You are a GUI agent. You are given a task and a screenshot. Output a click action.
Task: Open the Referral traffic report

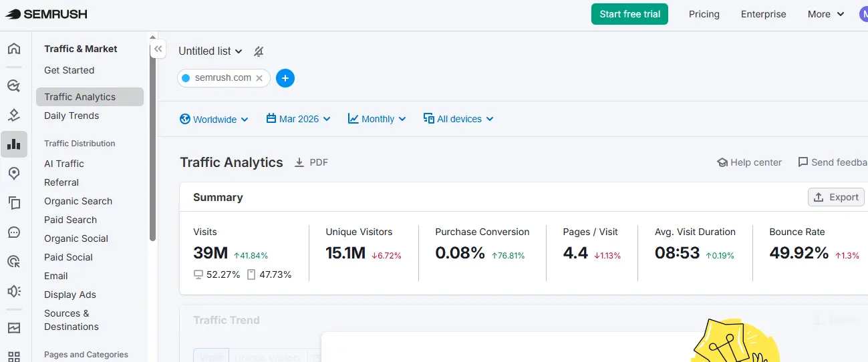pyautogui.click(x=61, y=182)
